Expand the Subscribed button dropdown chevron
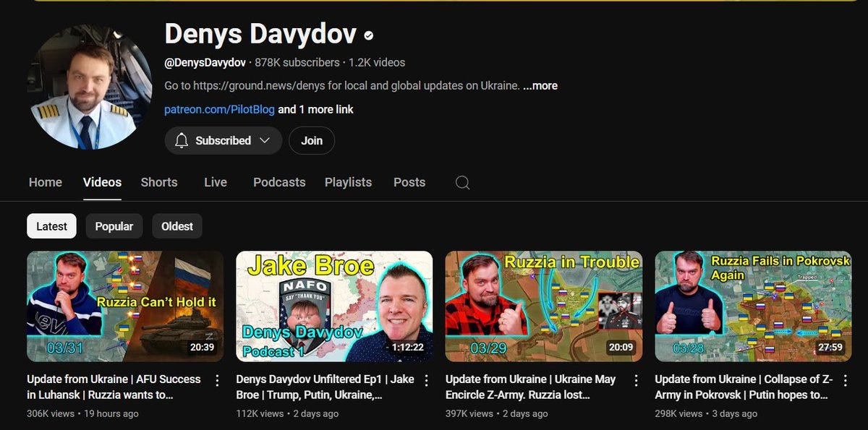 (x=265, y=140)
